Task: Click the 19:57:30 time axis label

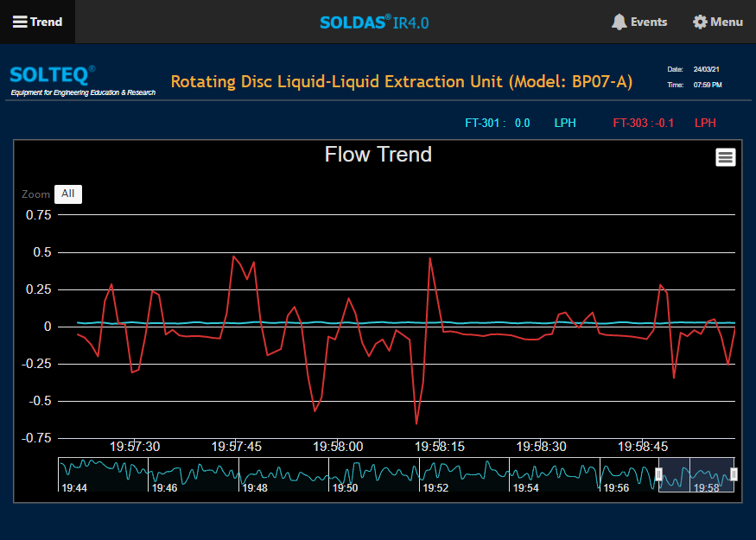Action: pos(135,447)
